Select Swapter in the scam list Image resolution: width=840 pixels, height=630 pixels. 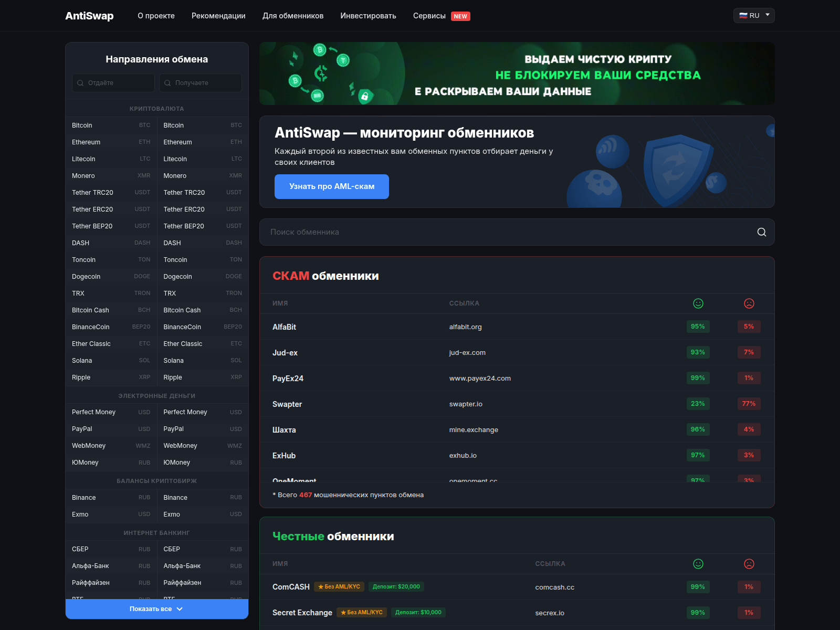[x=287, y=404]
